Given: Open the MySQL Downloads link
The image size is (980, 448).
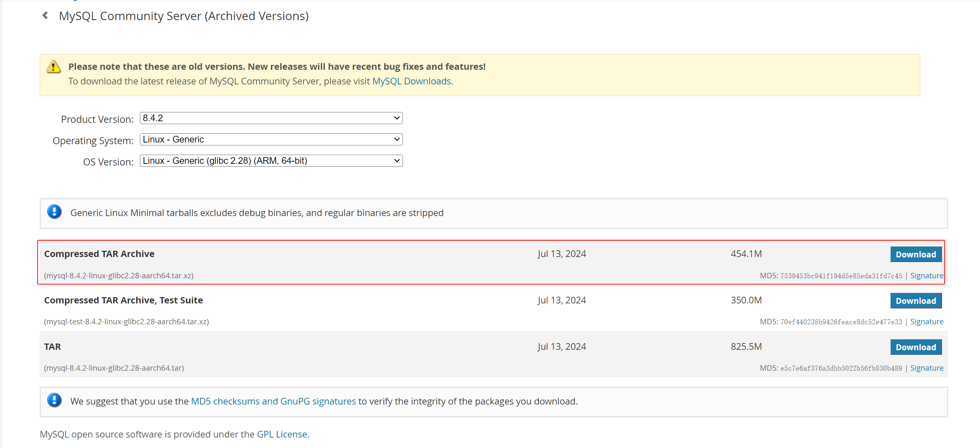Looking at the screenshot, I should click(411, 81).
